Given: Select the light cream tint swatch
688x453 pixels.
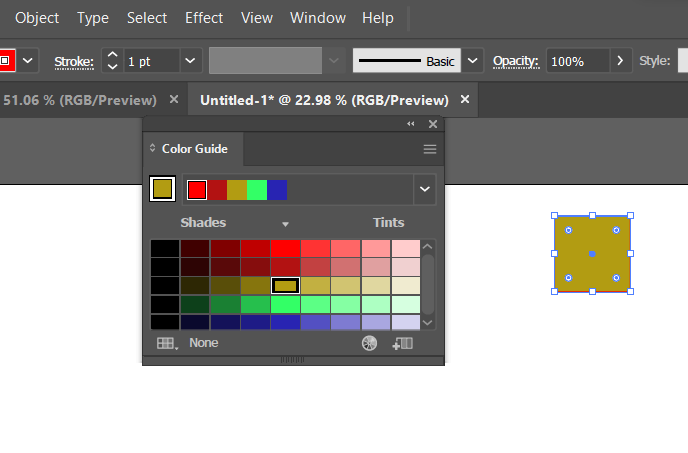Looking at the screenshot, I should 405,286.
